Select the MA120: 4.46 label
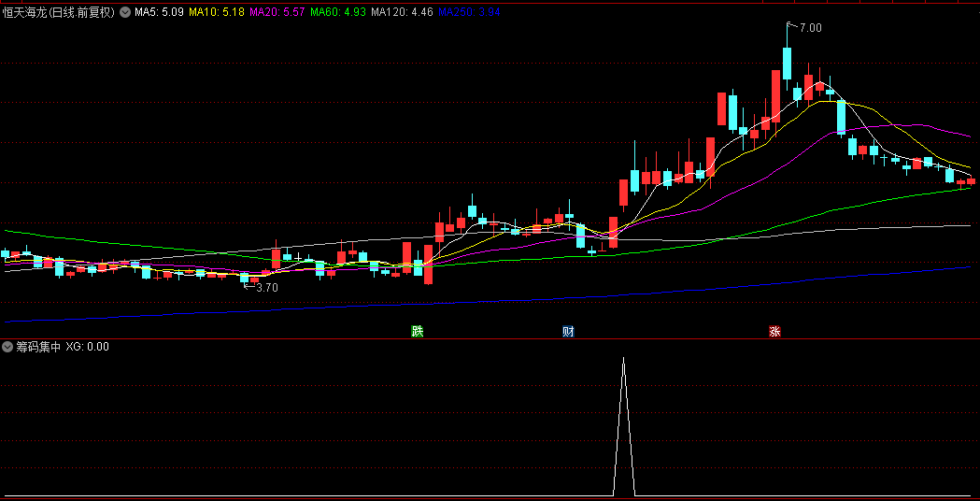The image size is (980, 501). point(402,12)
